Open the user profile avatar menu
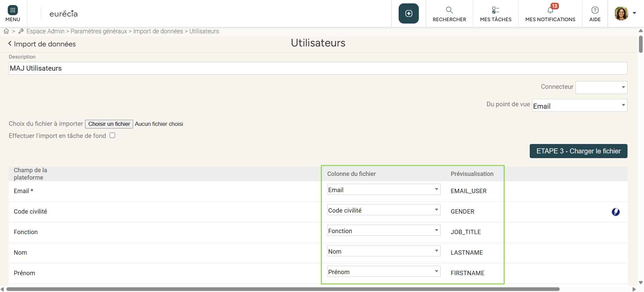644x292 pixels. (621, 13)
